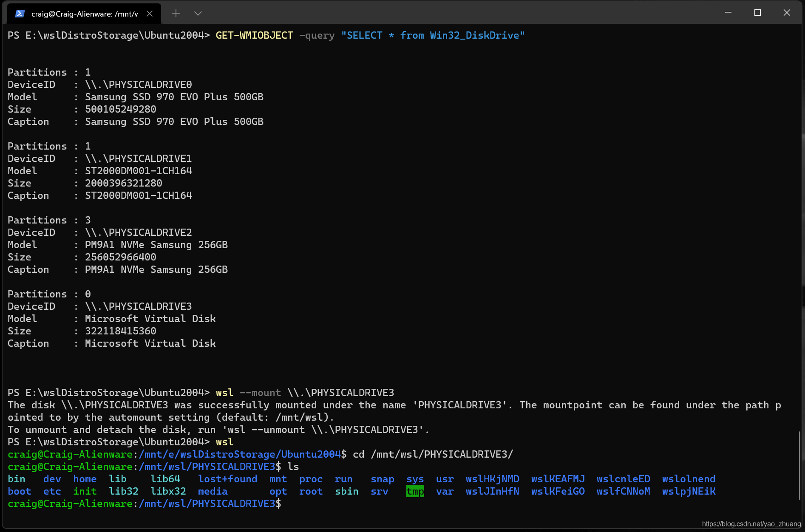Click the lib64 entry in the listing
This screenshot has width=805, height=532.
(x=165, y=479)
